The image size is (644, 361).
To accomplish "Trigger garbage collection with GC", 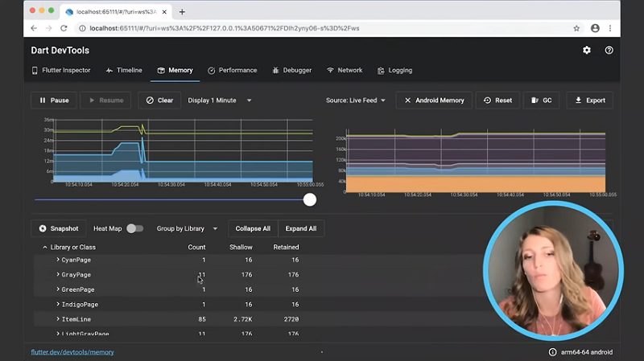I will (x=541, y=100).
